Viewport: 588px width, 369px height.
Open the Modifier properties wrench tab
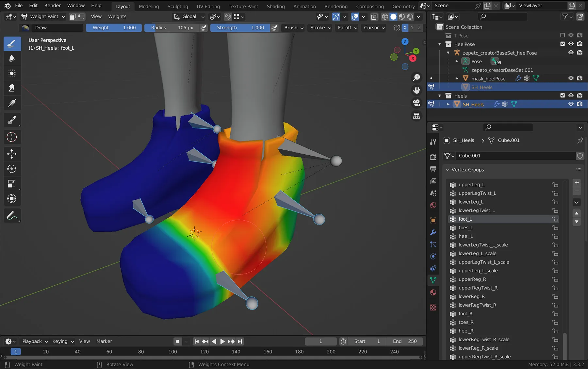point(433,232)
